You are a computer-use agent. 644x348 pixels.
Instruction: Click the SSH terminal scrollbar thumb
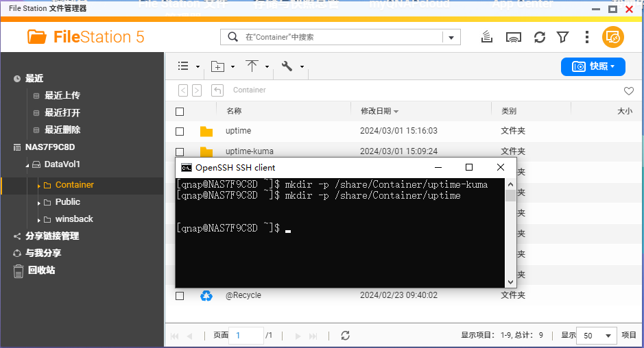(x=510, y=196)
